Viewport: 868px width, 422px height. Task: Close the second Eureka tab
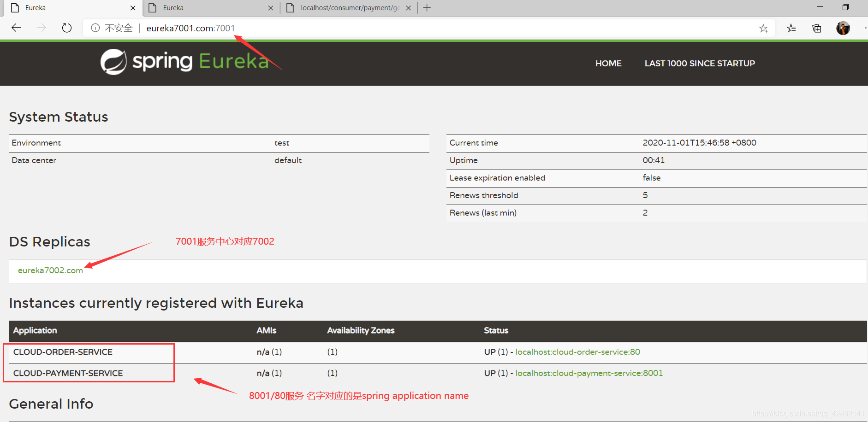click(270, 8)
